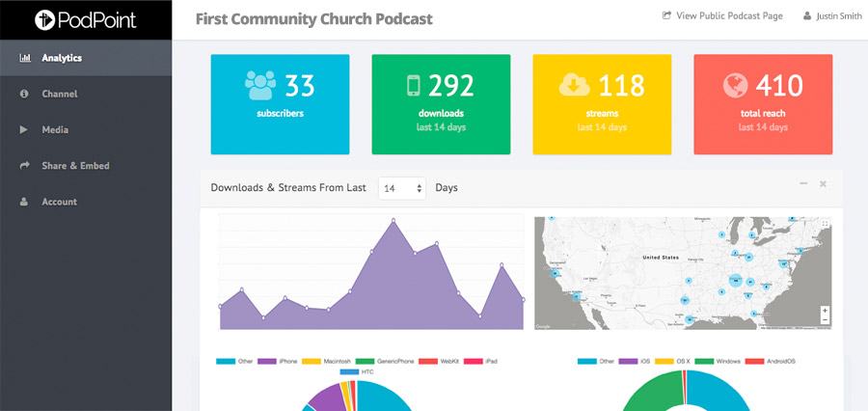This screenshot has width=868, height=411.
Task: Toggle the OS X legend entry
Action: click(x=672, y=361)
